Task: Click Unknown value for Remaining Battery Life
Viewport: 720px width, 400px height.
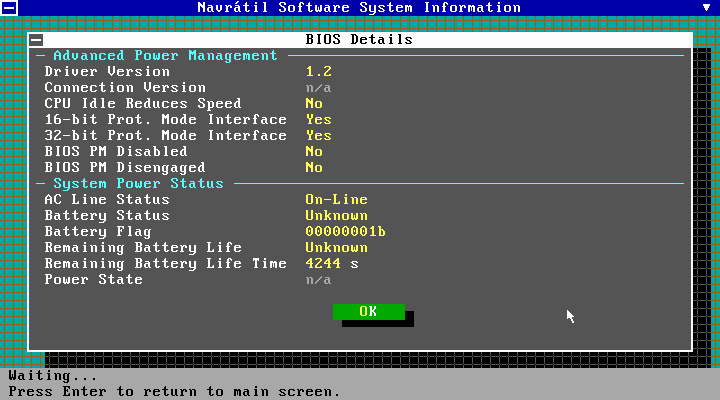Action: click(336, 248)
